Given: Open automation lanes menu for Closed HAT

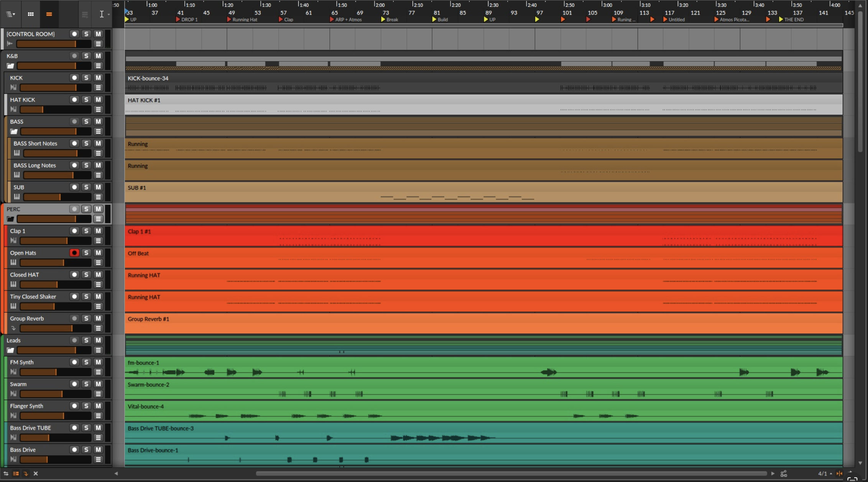Looking at the screenshot, I should tap(98, 285).
